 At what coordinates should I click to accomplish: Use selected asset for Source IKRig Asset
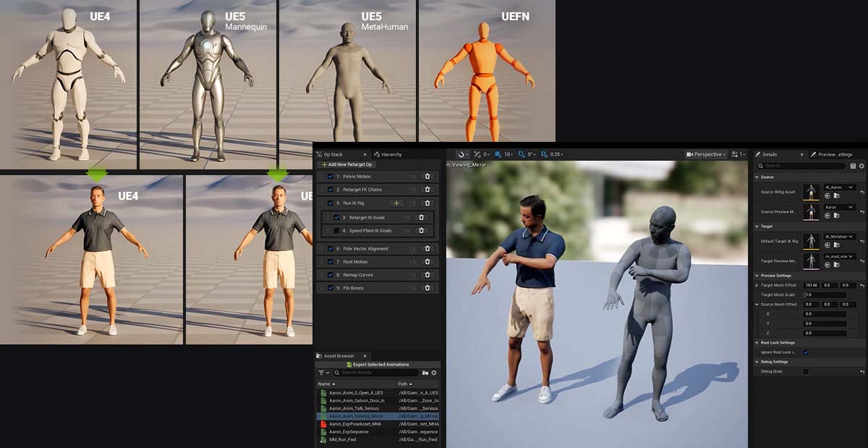828,195
